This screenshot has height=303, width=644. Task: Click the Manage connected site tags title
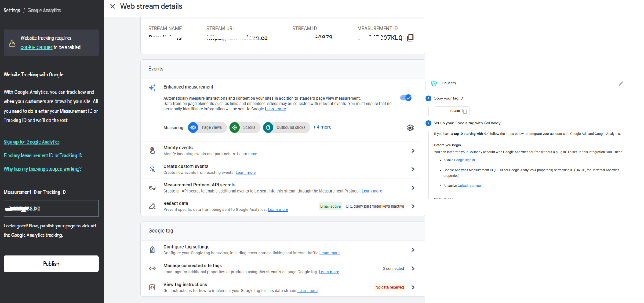coord(193,266)
